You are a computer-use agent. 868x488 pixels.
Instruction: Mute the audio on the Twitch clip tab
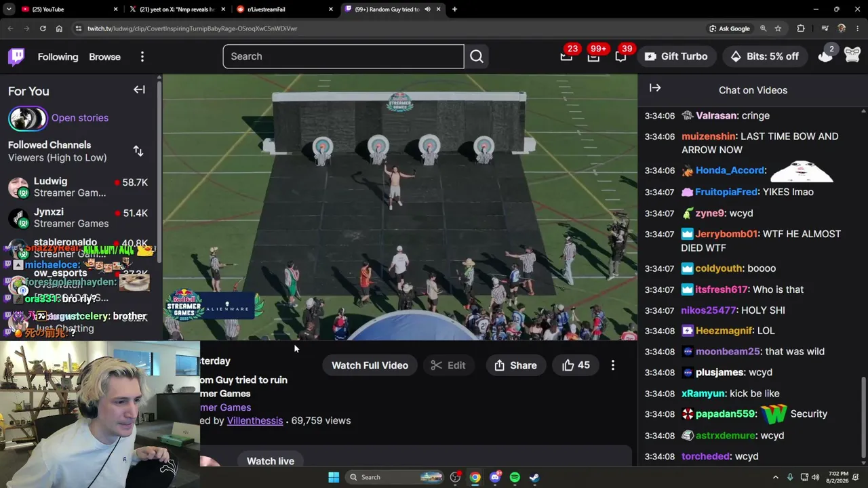(427, 9)
